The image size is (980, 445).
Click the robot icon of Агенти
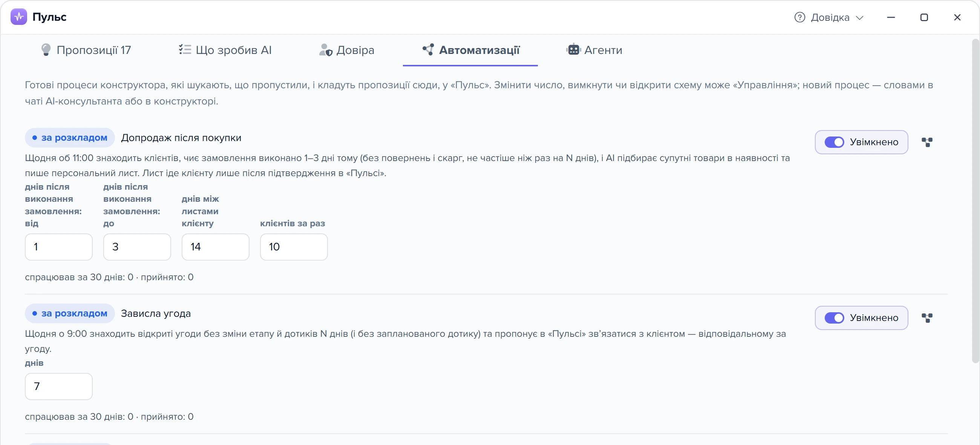(573, 49)
